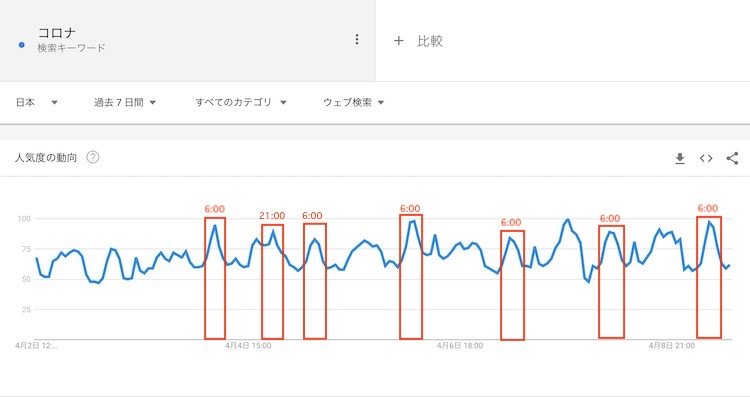Click the first red 6:00 highlighted peak
The image size is (750, 397).
[215, 278]
